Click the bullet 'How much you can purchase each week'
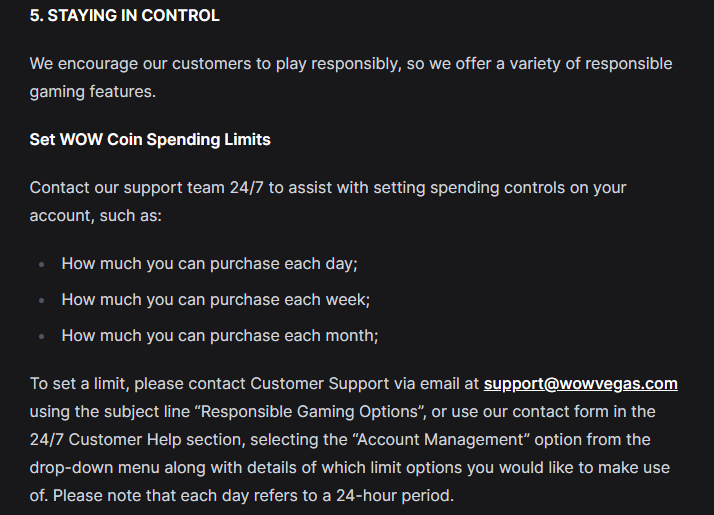The image size is (714, 515). pyautogui.click(x=216, y=300)
